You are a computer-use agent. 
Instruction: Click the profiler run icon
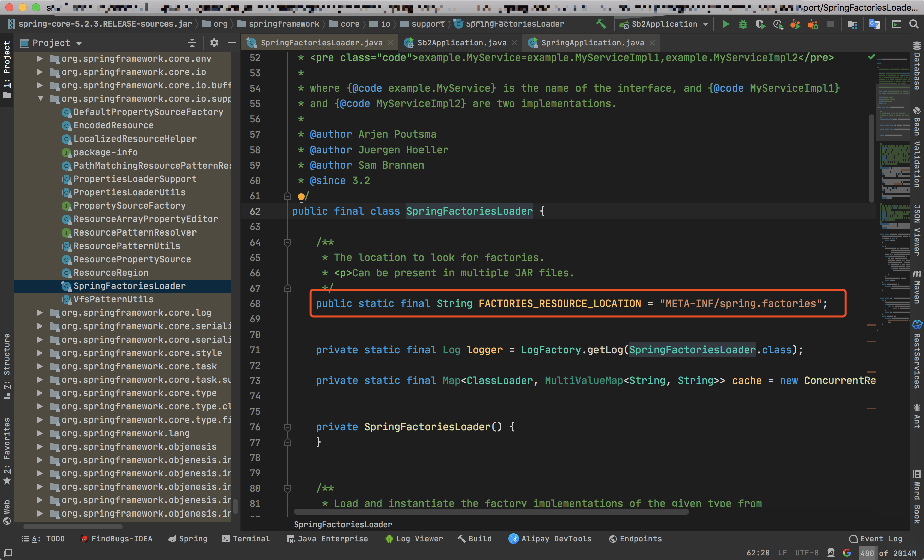[778, 24]
